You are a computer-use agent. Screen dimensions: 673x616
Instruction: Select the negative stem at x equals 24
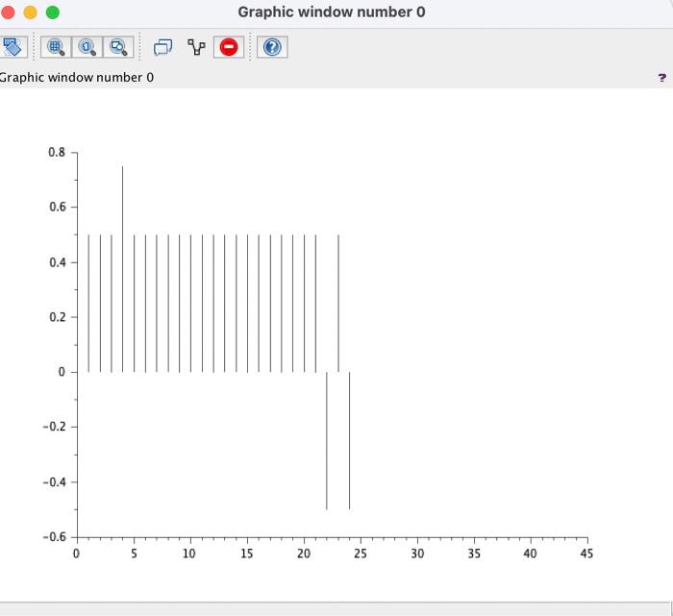point(349,440)
